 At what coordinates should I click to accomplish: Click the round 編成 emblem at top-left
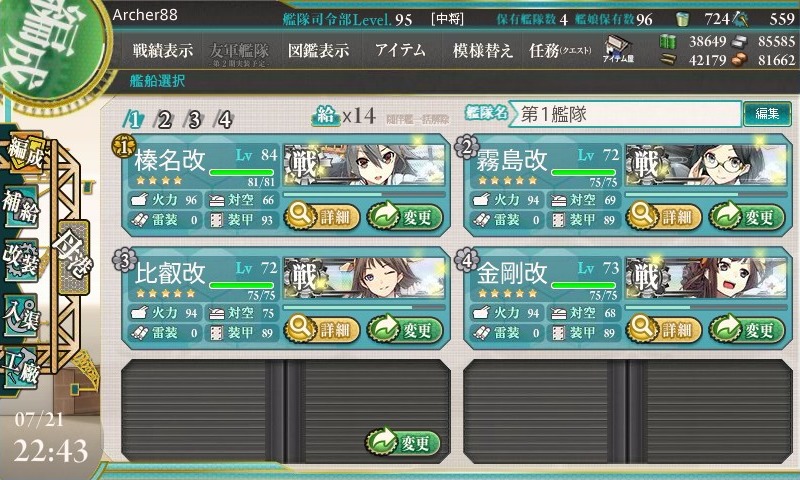[48, 48]
